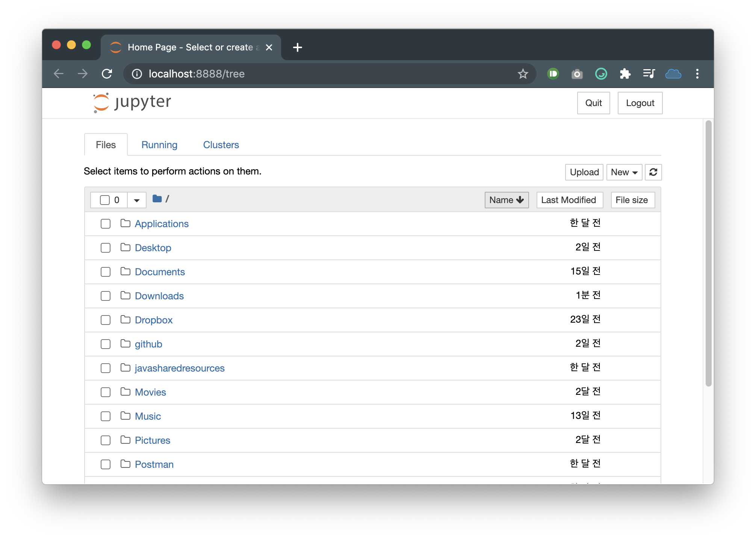Open the browser extensions puzzle icon
756x540 pixels.
tap(625, 74)
